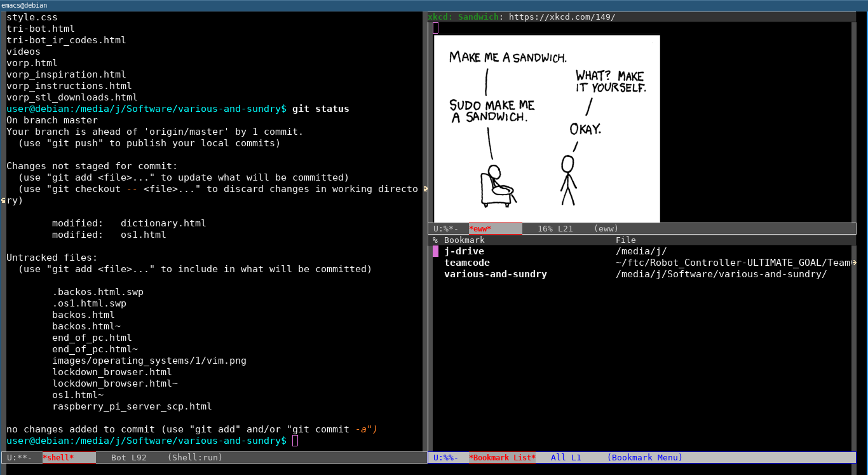The image size is (868, 475).
Task: Click the line-wrap arrow in shell fringe
Action: [425, 189]
